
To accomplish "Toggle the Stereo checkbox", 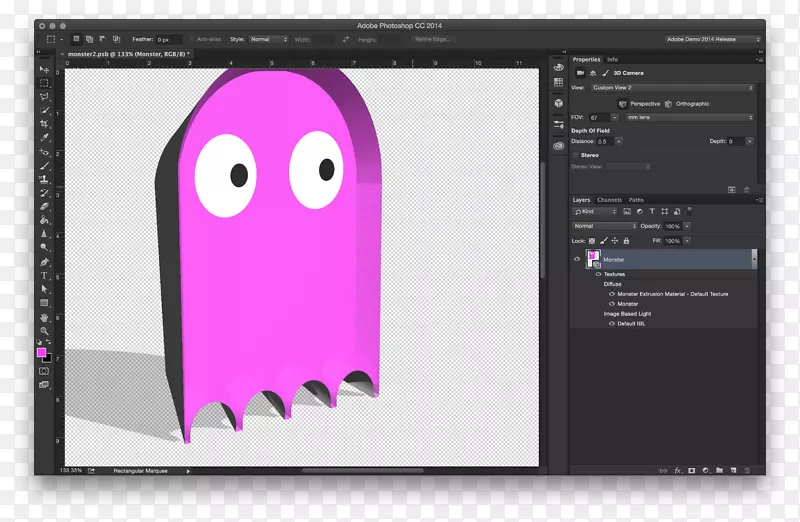I will (x=576, y=155).
